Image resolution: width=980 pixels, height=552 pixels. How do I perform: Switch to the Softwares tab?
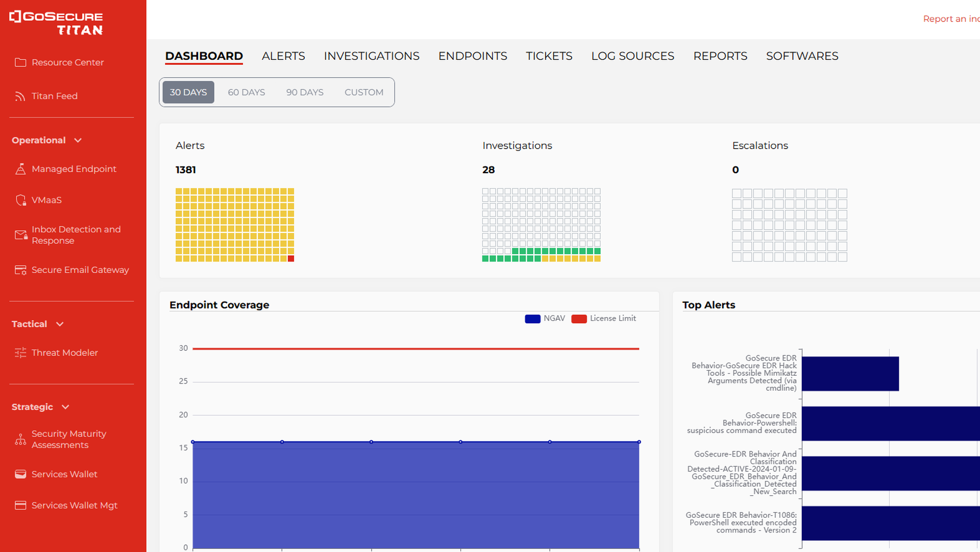click(802, 56)
